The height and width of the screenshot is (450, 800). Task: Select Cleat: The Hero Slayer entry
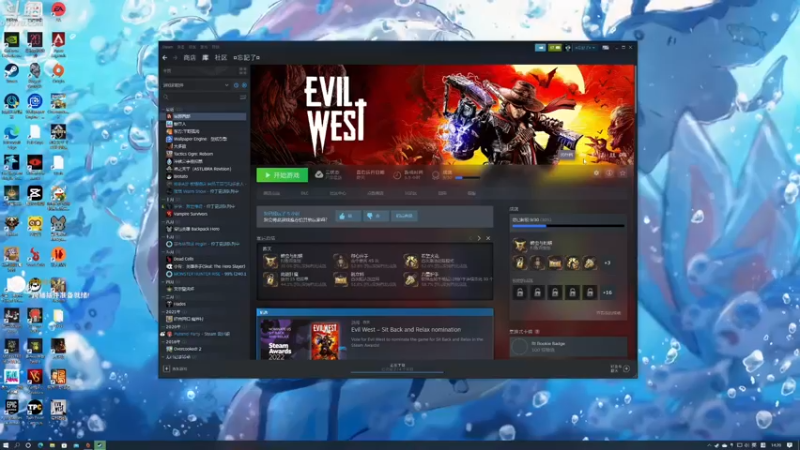click(x=206, y=266)
